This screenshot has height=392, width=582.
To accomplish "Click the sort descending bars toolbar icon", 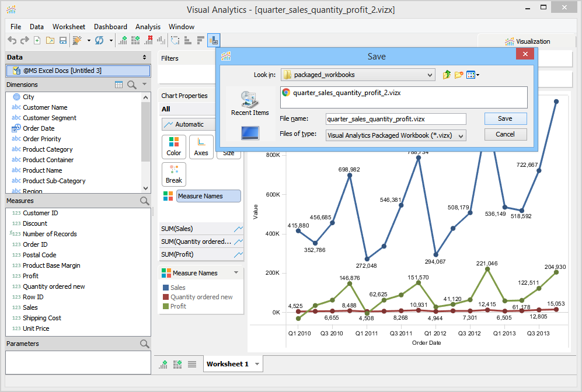I will coord(201,40).
